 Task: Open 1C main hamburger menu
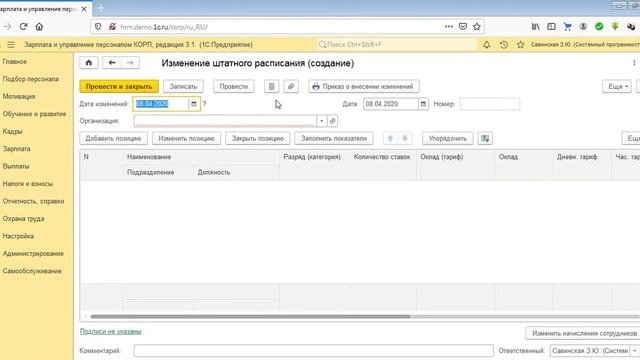click(x=11, y=44)
